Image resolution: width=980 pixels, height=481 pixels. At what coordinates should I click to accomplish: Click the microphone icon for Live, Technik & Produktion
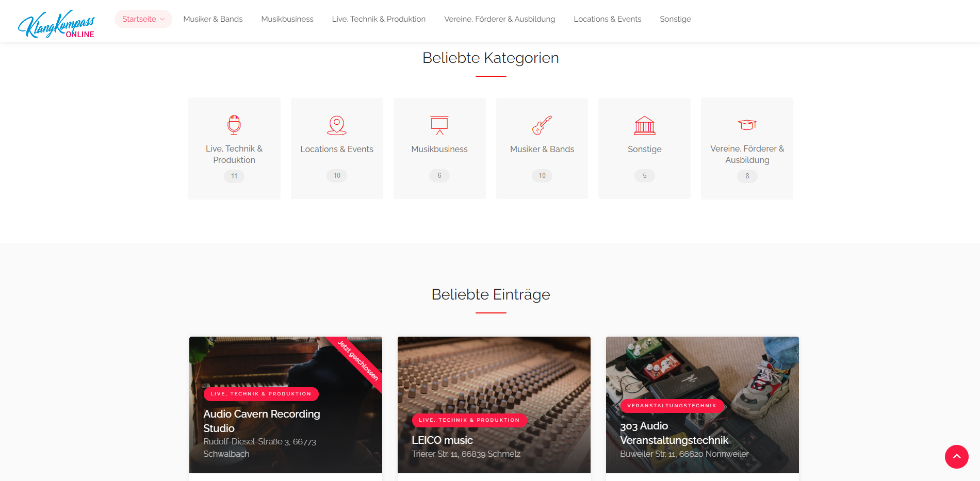pyautogui.click(x=234, y=125)
